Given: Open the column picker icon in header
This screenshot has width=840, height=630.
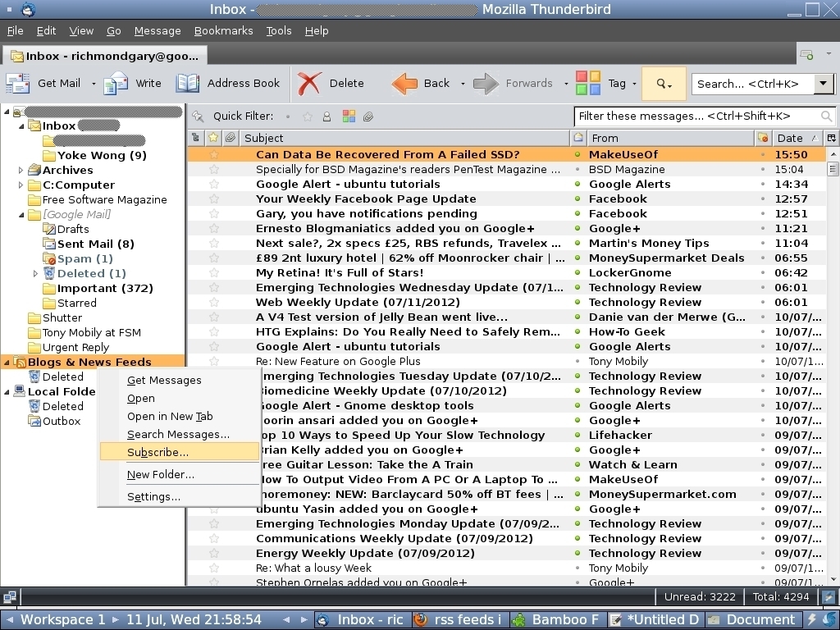Looking at the screenshot, I should click(x=832, y=138).
